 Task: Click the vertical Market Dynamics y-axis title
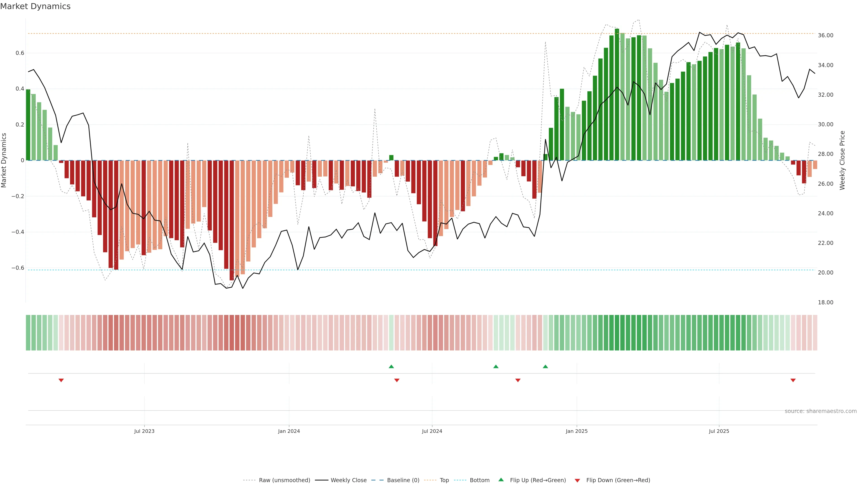tap(4, 160)
